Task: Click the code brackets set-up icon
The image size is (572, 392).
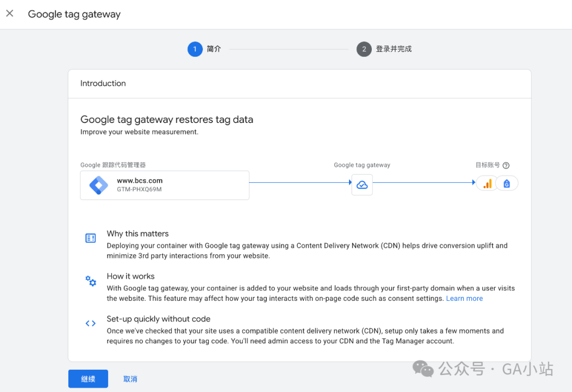Action: pyautogui.click(x=91, y=323)
